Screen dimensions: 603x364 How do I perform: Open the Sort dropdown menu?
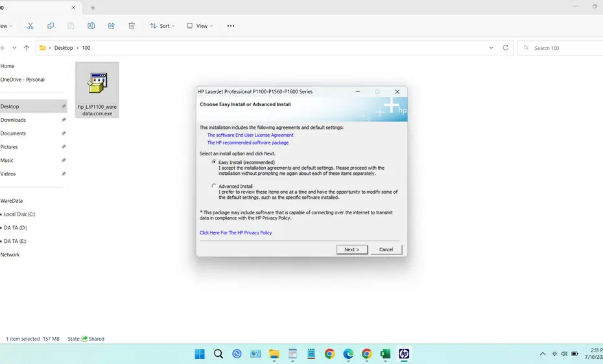[162, 26]
